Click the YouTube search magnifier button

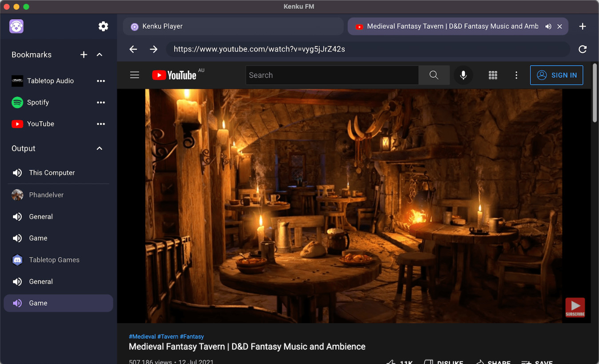[x=434, y=75]
